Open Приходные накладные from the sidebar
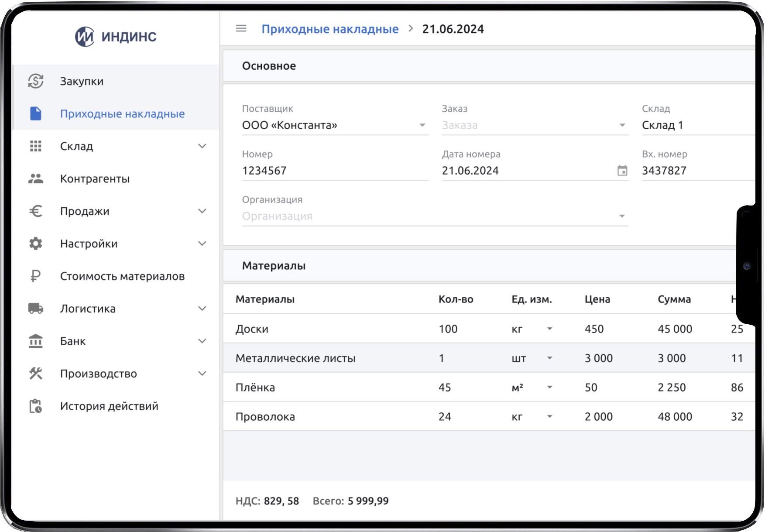The image size is (765, 532). coord(122,113)
